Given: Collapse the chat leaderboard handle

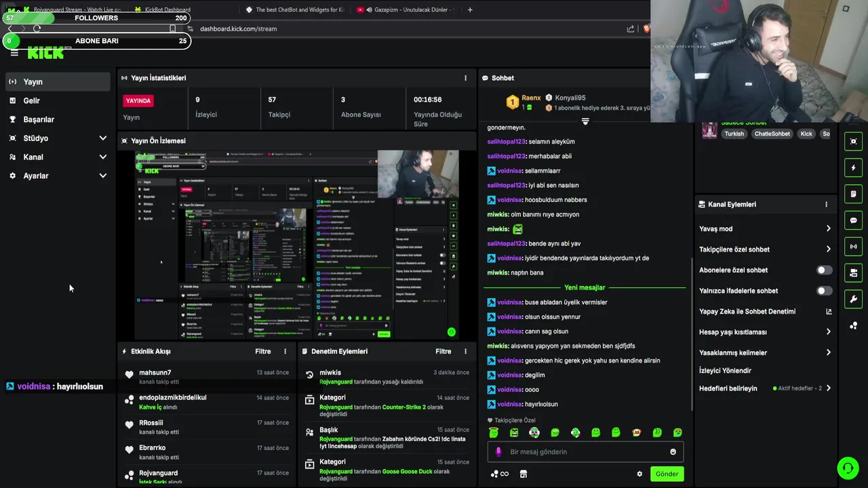Looking at the screenshot, I should pyautogui.click(x=585, y=121).
